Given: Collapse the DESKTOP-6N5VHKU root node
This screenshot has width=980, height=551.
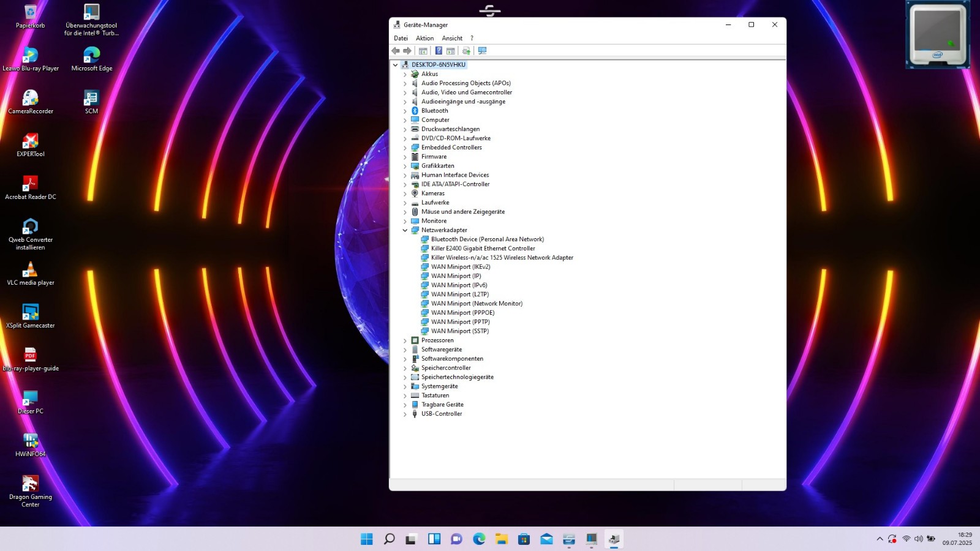Looking at the screenshot, I should (395, 65).
